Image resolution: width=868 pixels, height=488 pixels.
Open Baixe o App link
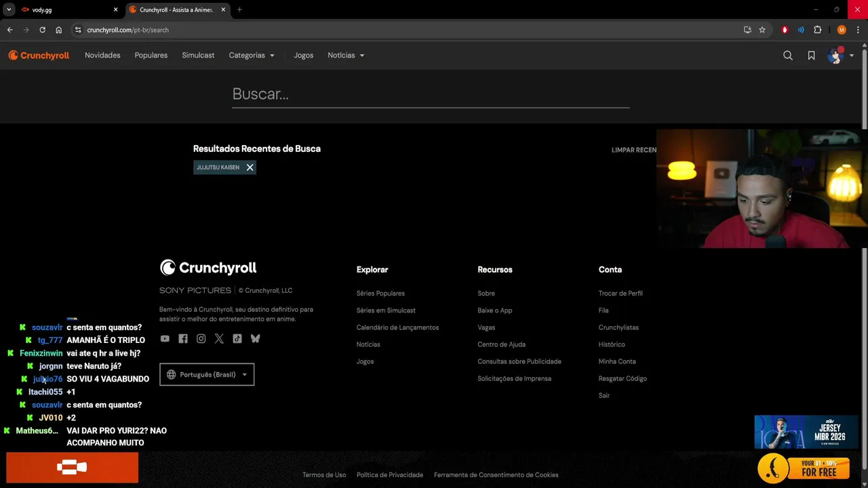point(495,310)
